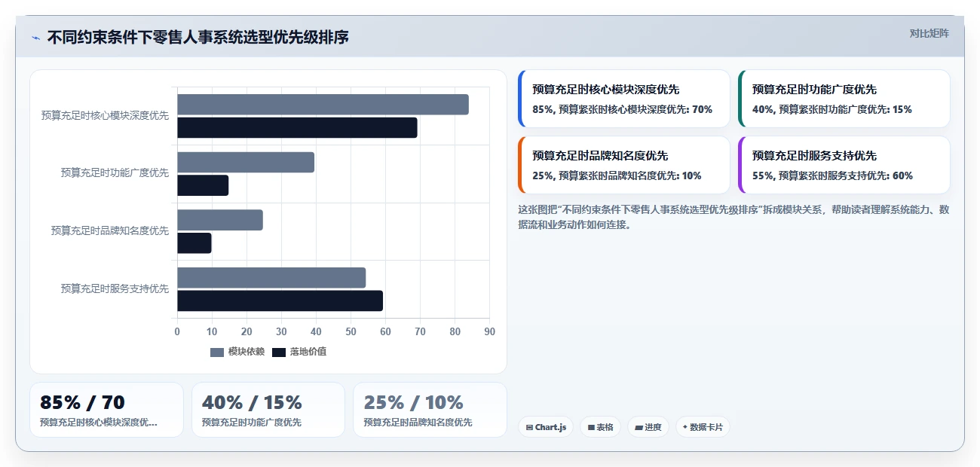Viewport: 980px width, 467px height.
Task: Click chart axis label 预算充足时服务支持优先
Action: 115,288
